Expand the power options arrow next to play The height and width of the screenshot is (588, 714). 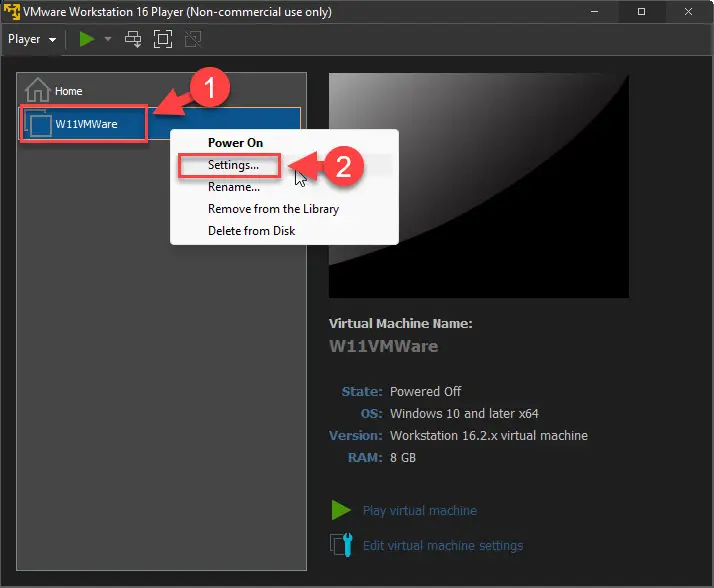coord(108,40)
